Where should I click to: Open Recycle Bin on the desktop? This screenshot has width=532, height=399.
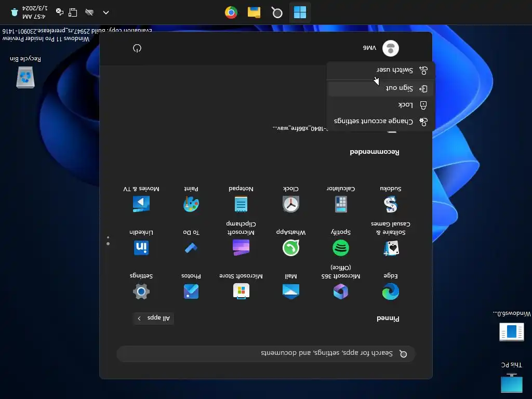point(25,72)
